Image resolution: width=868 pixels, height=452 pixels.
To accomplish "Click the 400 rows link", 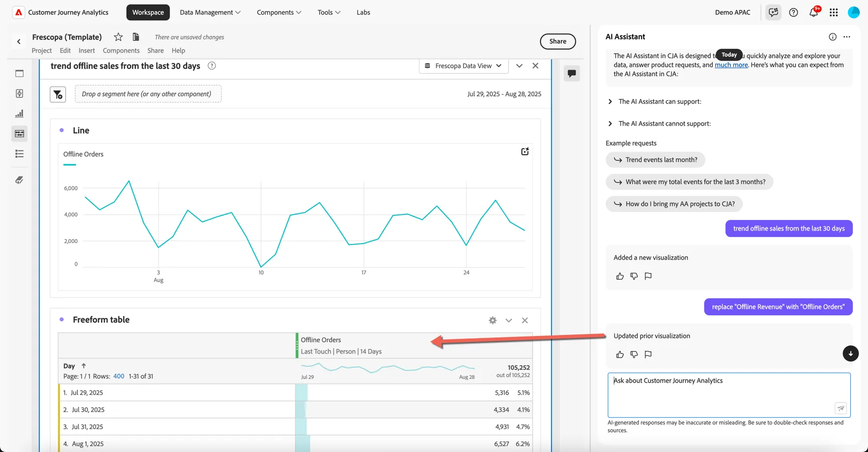I will pos(119,376).
